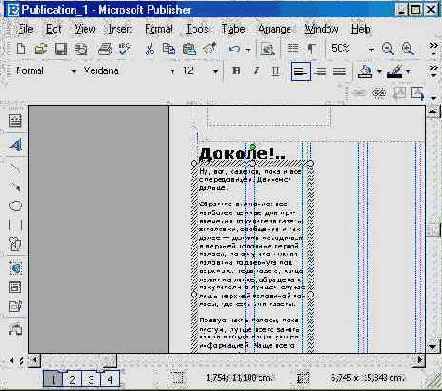Click the object position coordinates in status bar
442x391 pixels.
tap(239, 378)
